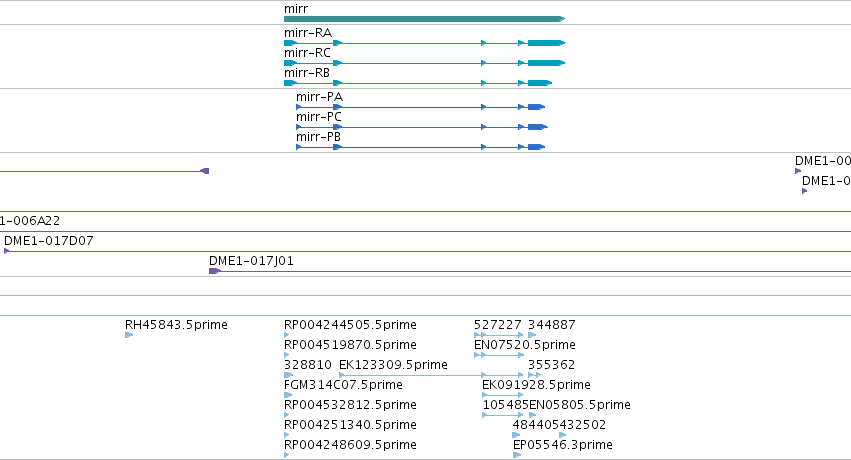Open RP004244505.5prime EST entry
The image size is (851, 460).
(351, 325)
